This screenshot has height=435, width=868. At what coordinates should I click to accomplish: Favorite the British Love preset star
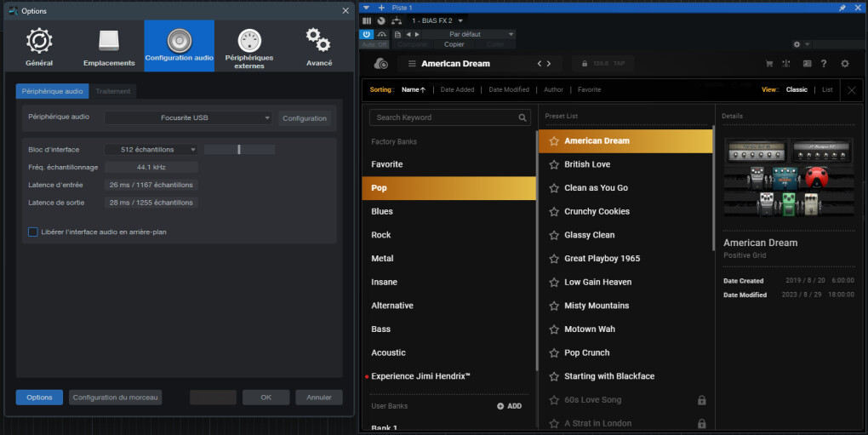click(554, 164)
